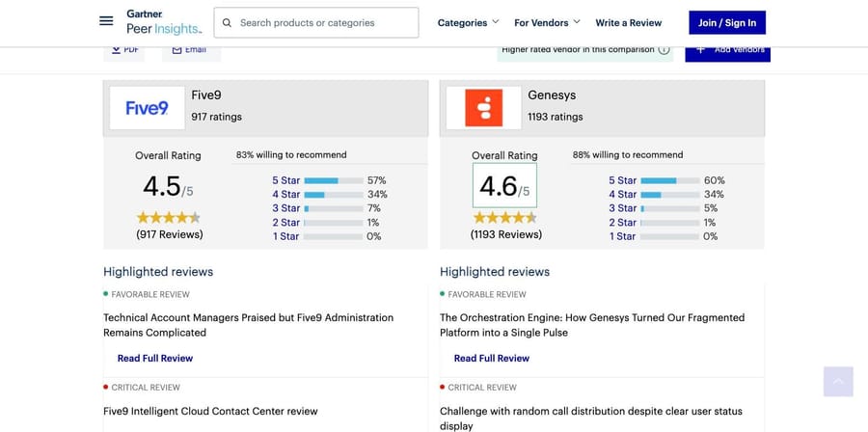
Task: Click the scroll-to-top arrow button
Action: click(838, 382)
